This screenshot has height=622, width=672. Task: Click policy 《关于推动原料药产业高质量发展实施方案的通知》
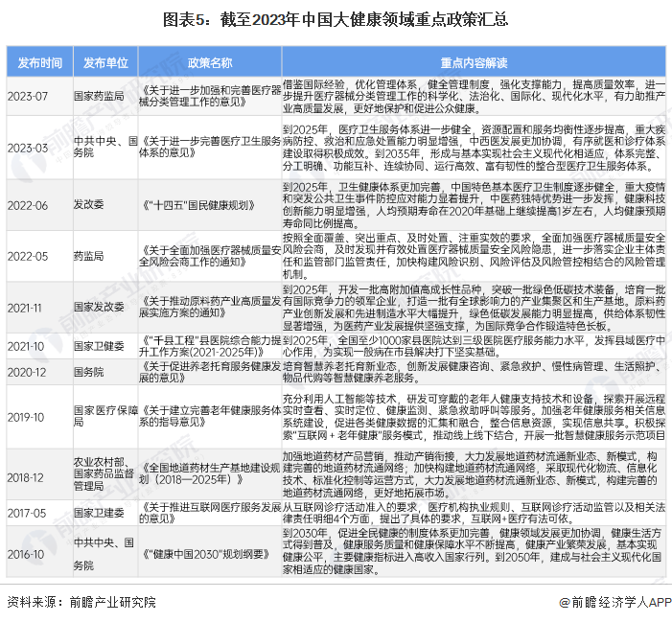point(210,307)
